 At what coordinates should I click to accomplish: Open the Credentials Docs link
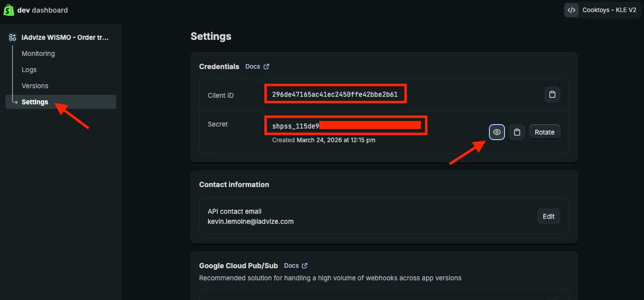coord(253,67)
